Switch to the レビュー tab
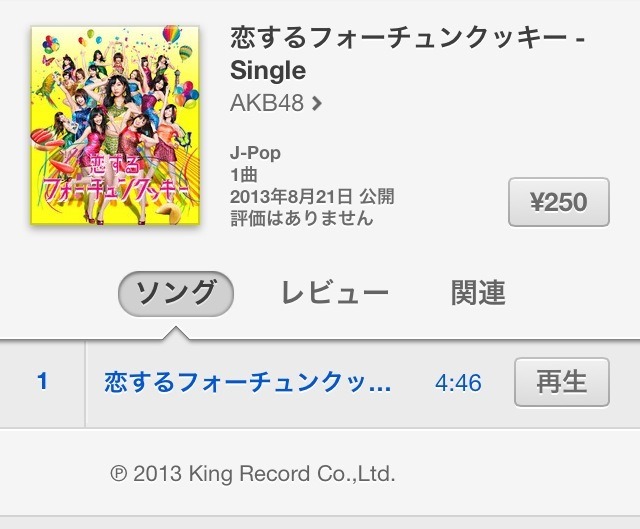 tap(335, 293)
